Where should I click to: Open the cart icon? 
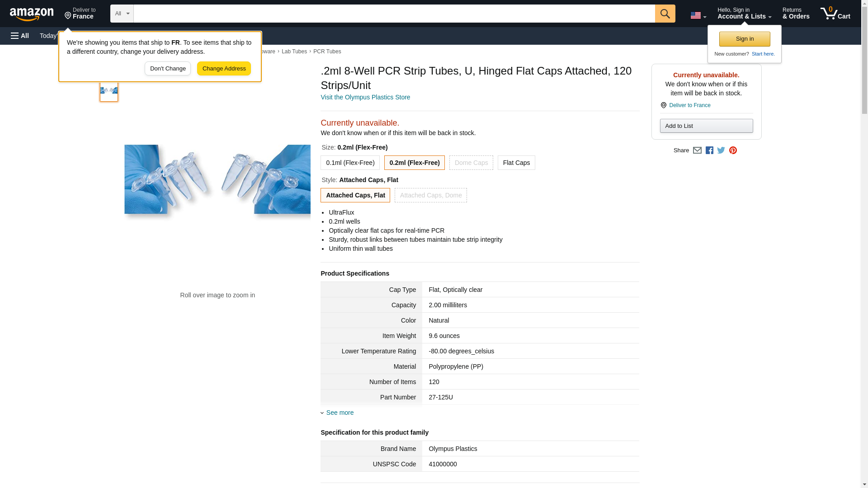[x=835, y=14]
